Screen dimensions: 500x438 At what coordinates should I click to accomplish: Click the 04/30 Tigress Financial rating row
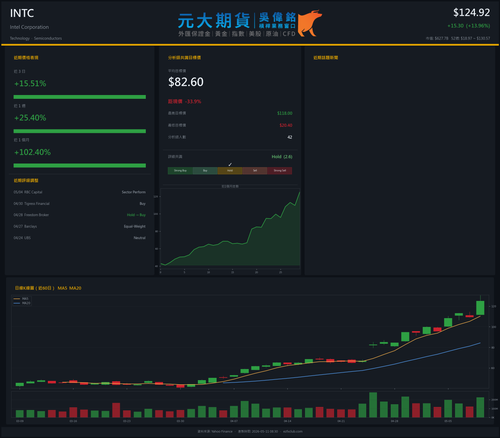click(x=80, y=203)
